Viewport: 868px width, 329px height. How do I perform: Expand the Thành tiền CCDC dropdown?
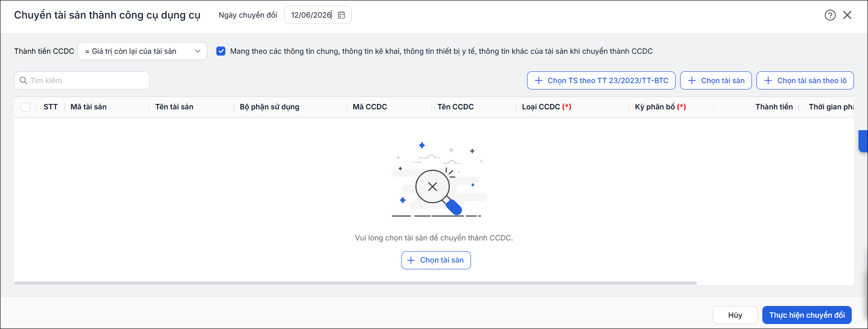click(x=143, y=51)
